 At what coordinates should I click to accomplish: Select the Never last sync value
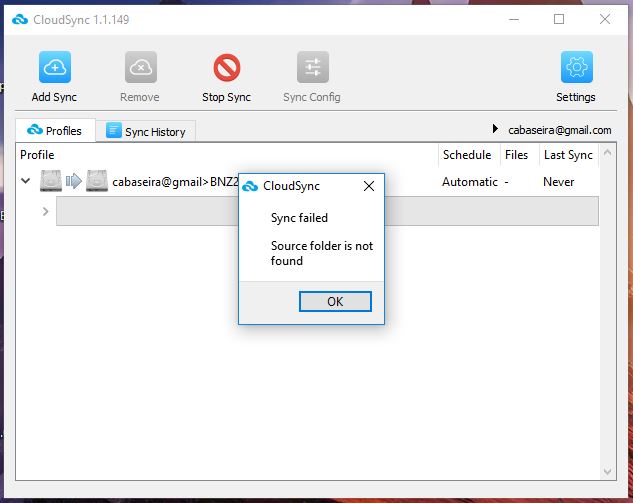558,182
